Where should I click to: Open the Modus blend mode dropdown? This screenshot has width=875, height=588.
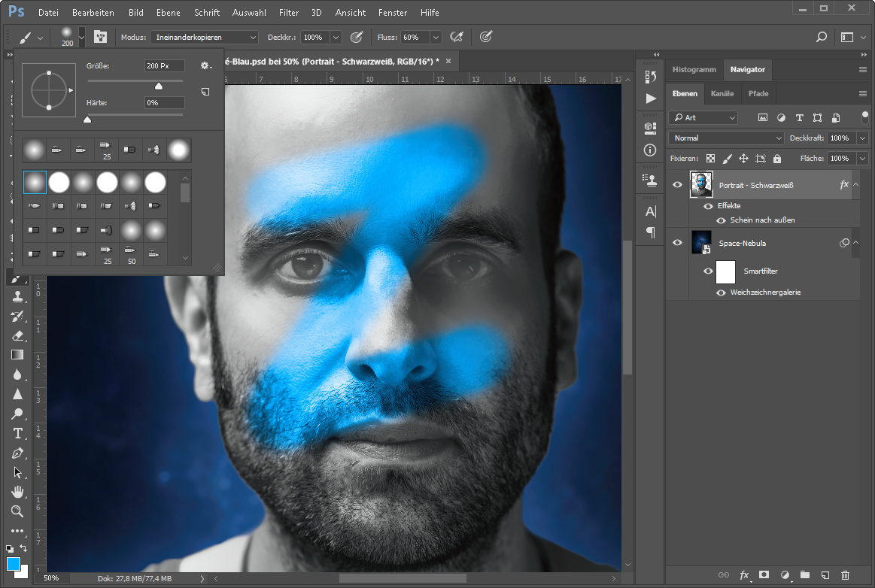pos(204,37)
